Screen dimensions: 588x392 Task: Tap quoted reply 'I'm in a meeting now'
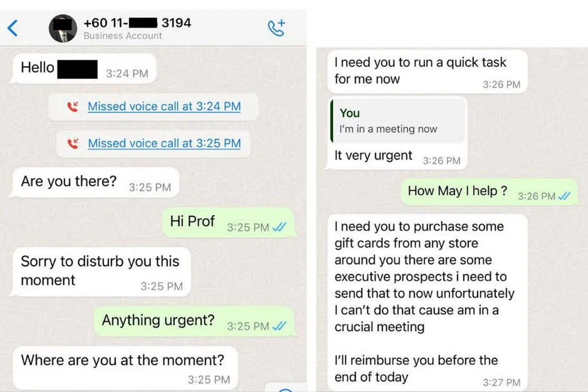coord(398,120)
